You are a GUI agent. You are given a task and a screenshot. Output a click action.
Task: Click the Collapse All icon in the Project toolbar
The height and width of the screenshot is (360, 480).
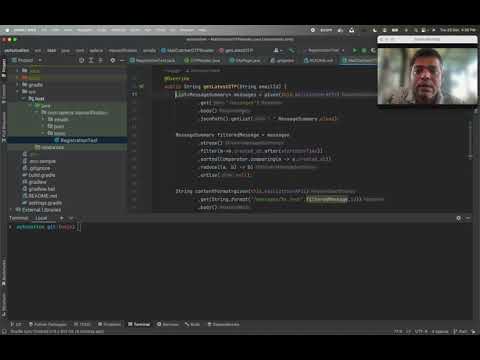coord(100,60)
